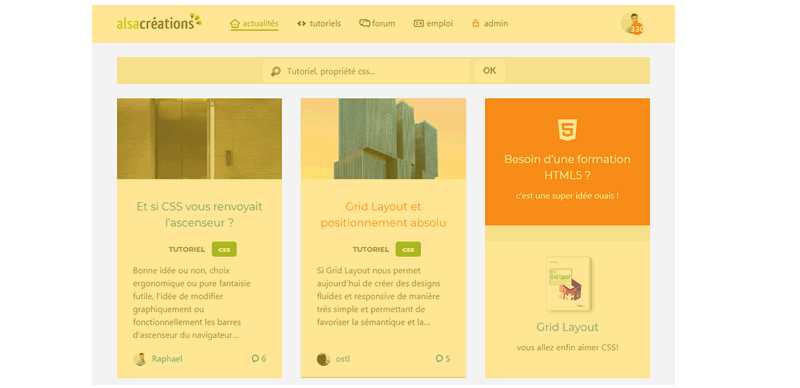The image size is (800, 388).
Task: Click the Grid Layout article excerpt text
Action: click(379, 296)
